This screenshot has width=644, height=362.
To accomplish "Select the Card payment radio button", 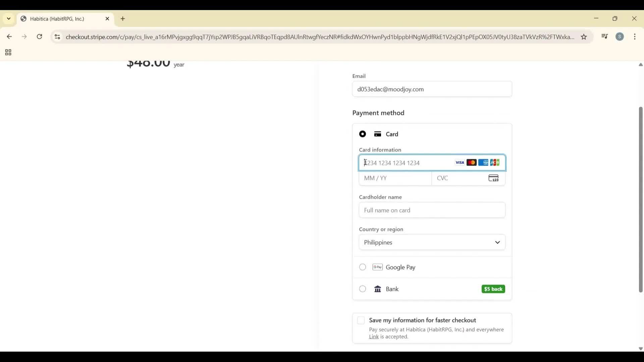I will (x=362, y=134).
